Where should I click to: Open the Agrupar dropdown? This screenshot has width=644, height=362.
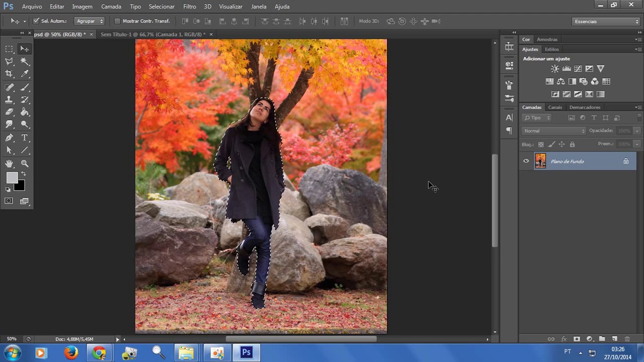(90, 21)
